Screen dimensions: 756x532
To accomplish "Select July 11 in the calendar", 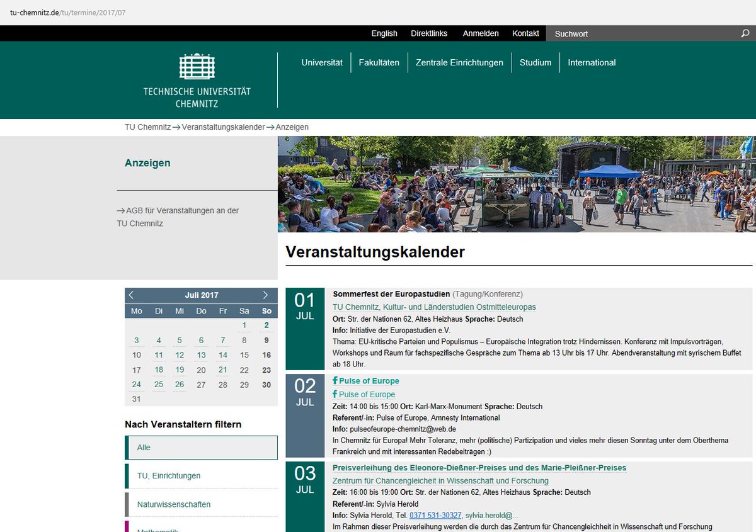I will (x=159, y=355).
